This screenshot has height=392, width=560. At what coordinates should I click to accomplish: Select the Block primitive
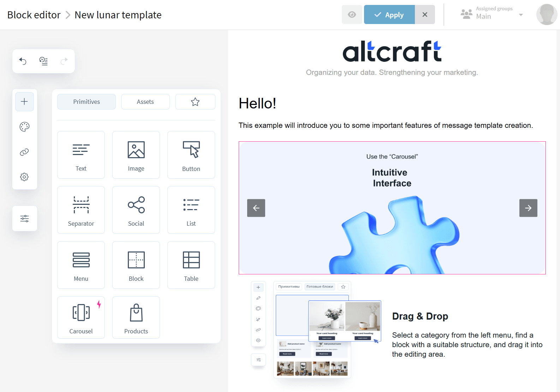(136, 265)
